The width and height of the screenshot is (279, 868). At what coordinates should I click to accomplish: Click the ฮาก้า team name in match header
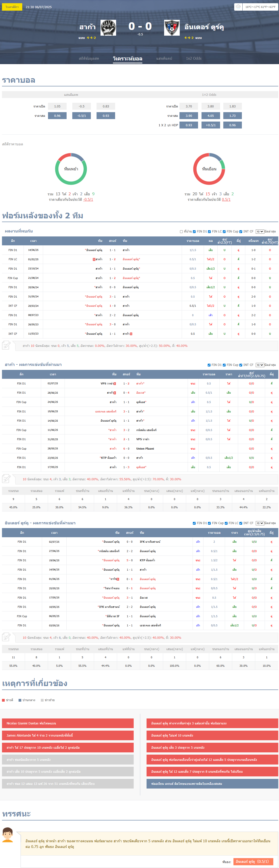coord(87,27)
